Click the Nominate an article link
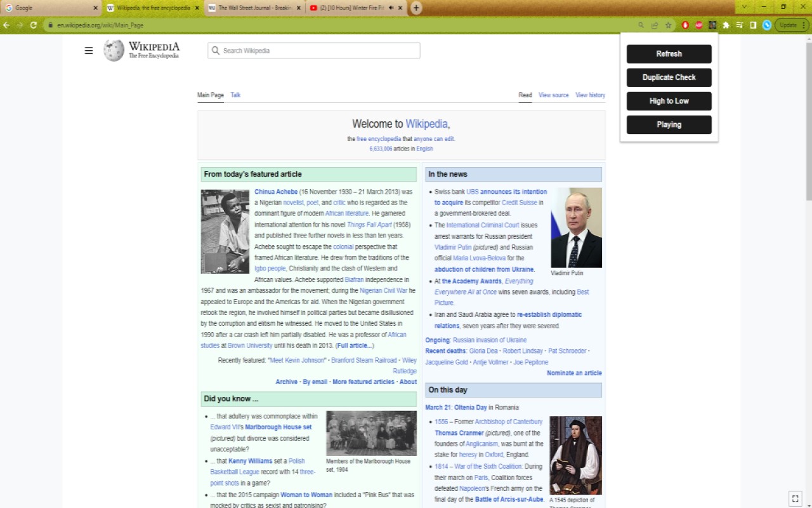 click(x=574, y=373)
